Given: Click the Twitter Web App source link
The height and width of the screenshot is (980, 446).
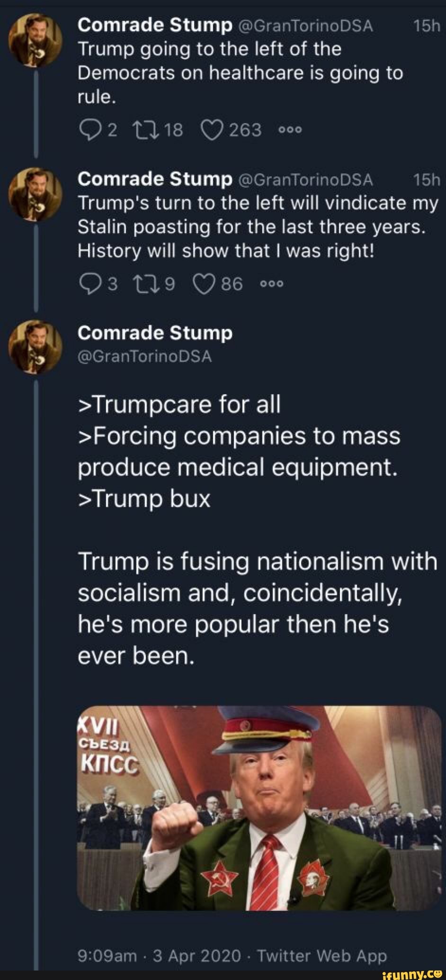Looking at the screenshot, I should coord(321,955).
